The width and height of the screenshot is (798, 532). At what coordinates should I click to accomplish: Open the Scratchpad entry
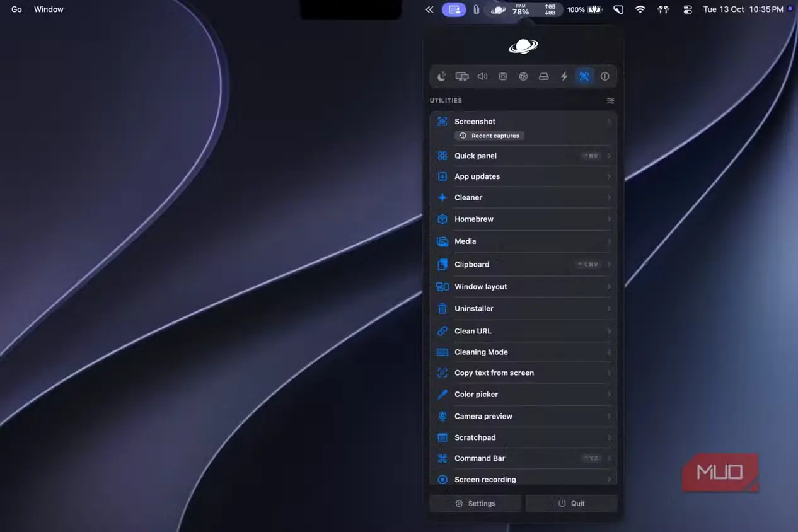523,437
